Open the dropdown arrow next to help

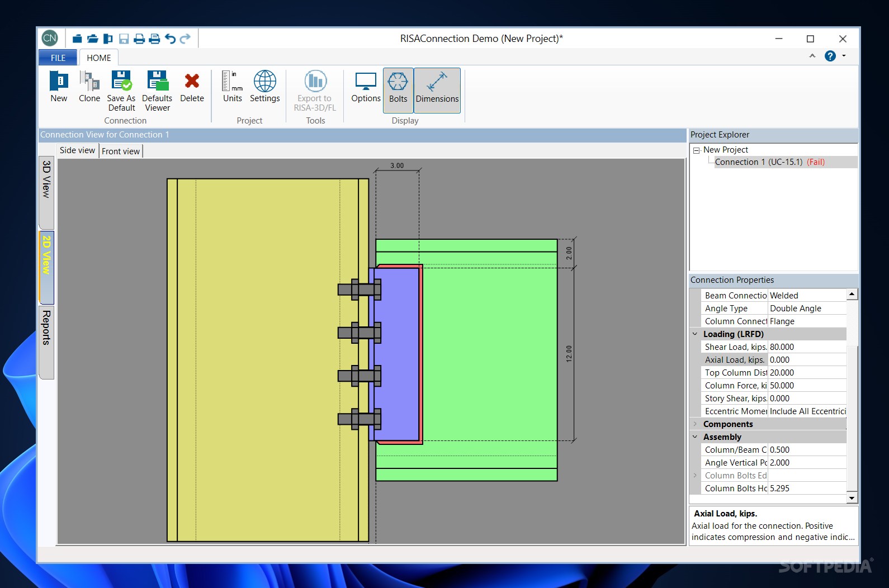click(x=844, y=56)
